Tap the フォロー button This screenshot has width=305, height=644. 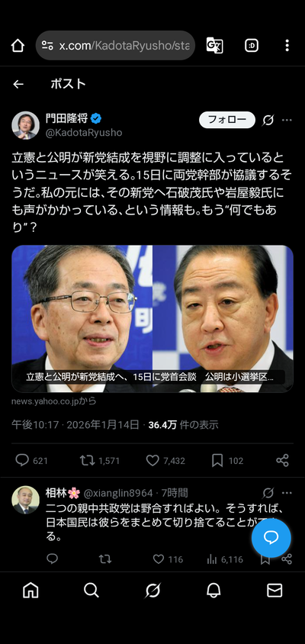(x=227, y=120)
